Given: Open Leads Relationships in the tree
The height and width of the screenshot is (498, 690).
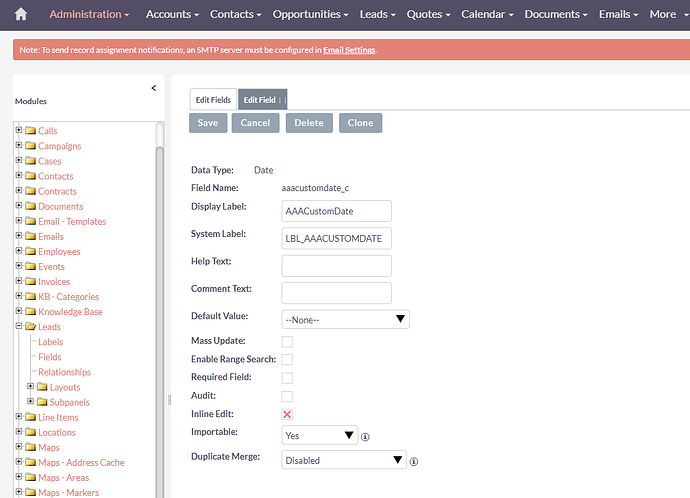Looking at the screenshot, I should (x=65, y=372).
